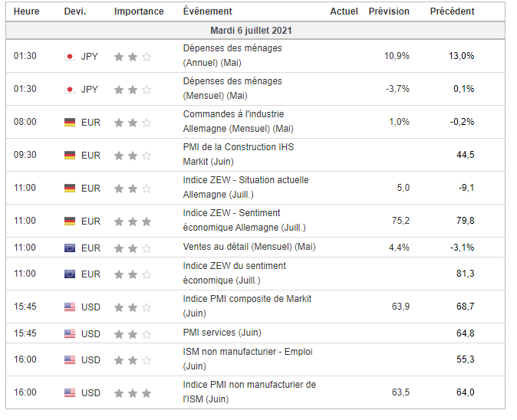Click the Prévision column header
The image size is (517, 420).
point(389,11)
